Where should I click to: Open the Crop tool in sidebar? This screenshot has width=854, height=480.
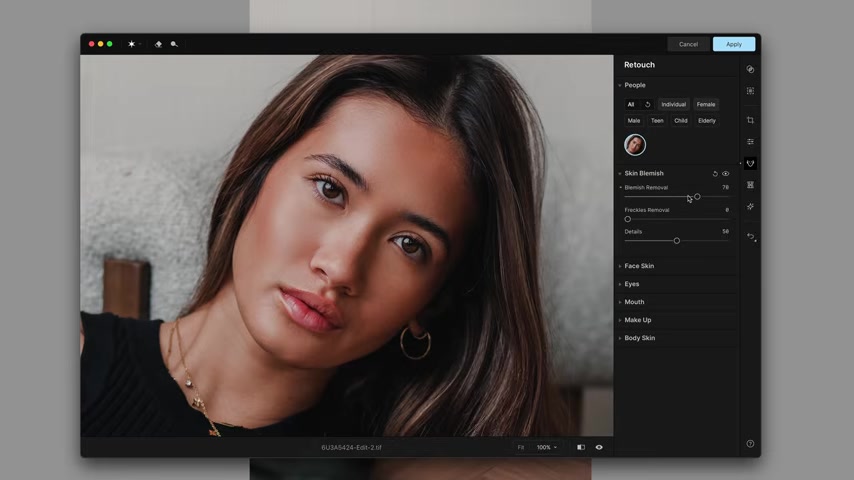750,120
